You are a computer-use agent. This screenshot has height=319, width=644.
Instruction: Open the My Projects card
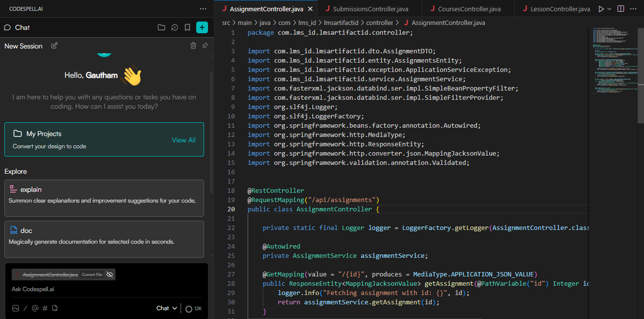(x=104, y=139)
